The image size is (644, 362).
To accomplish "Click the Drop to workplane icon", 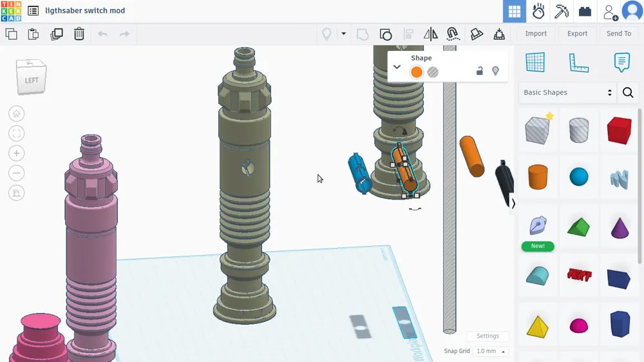I will (x=499, y=34).
